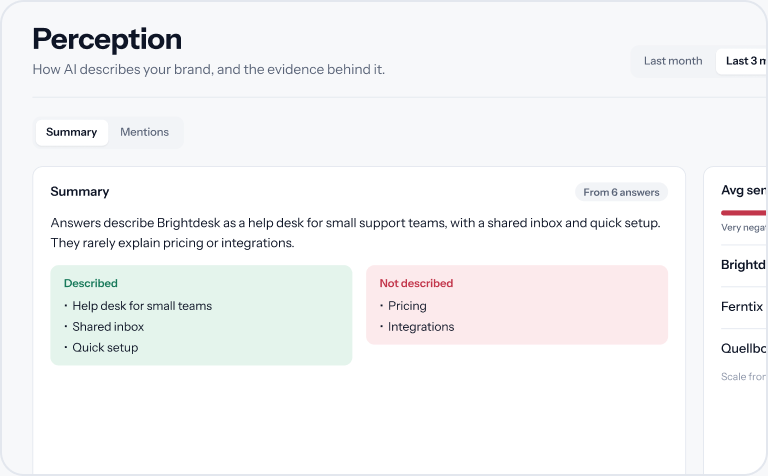Viewport: 768px width, 476px height.
Task: Click the 'Very negative' scale label
Action: pos(744,227)
